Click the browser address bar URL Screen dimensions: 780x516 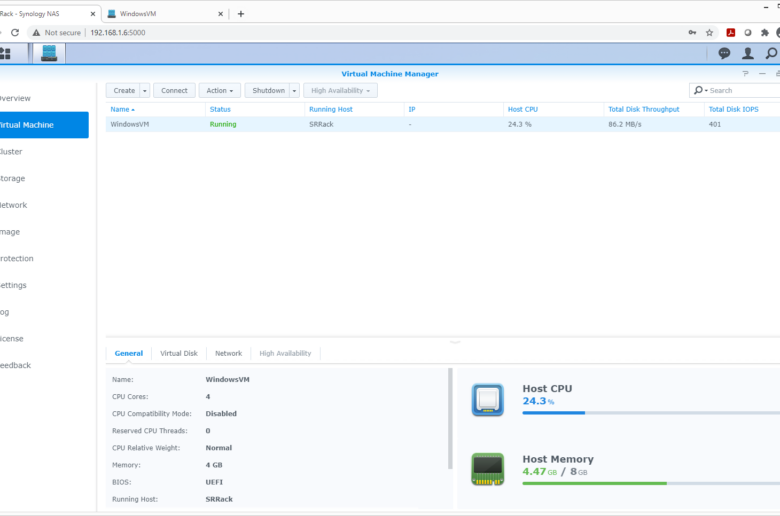coord(118,32)
